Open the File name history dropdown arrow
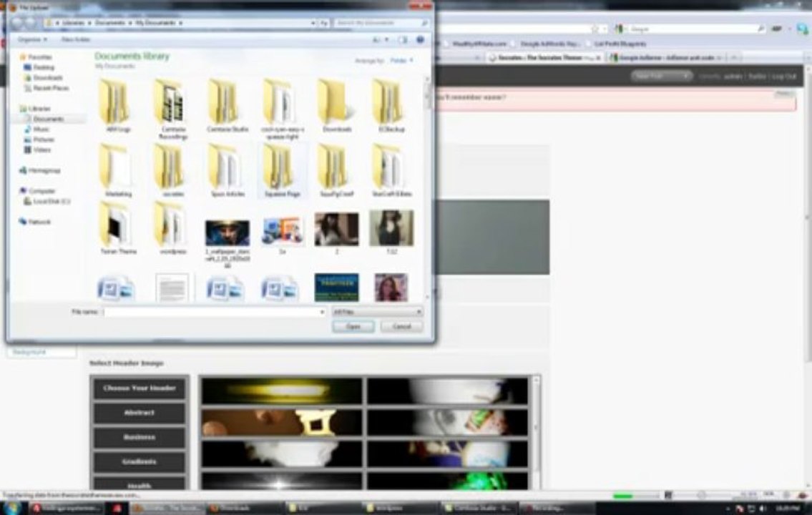 point(322,312)
